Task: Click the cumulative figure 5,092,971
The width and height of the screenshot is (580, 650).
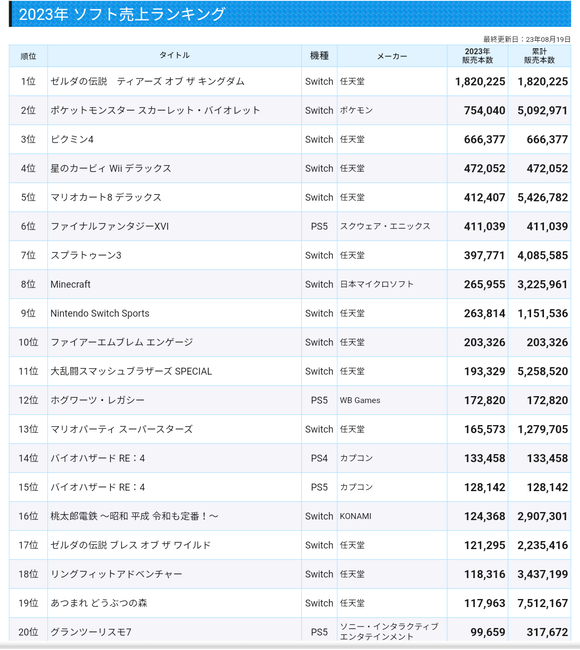Action: [x=542, y=111]
